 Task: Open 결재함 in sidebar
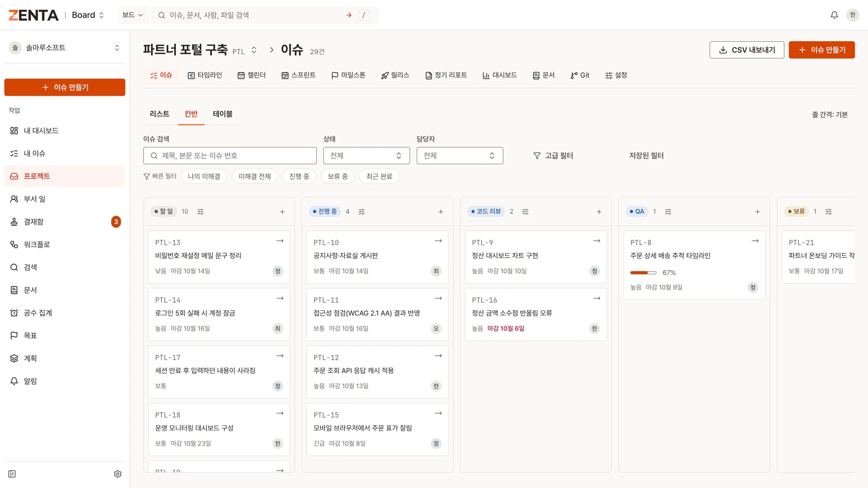tap(65, 222)
